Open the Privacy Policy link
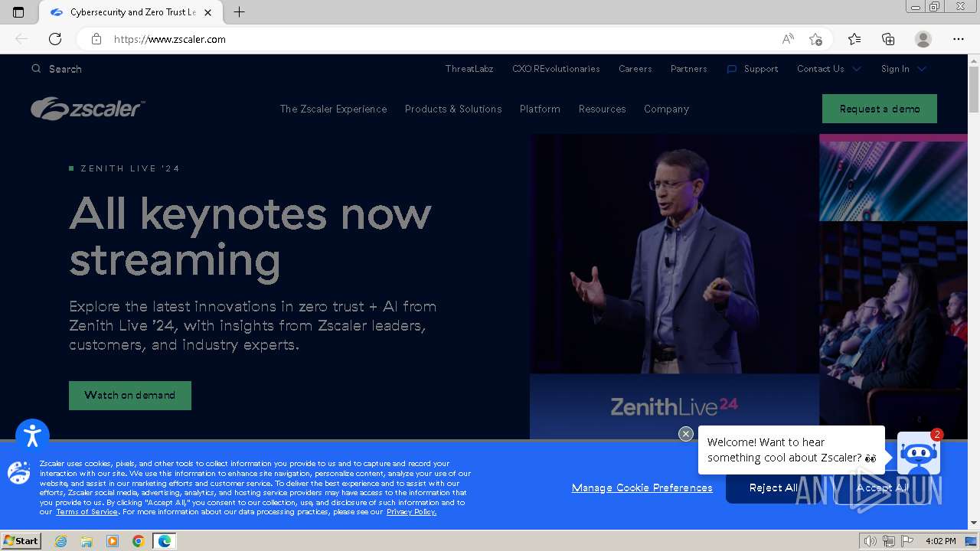Image resolution: width=980 pixels, height=551 pixels. point(411,512)
